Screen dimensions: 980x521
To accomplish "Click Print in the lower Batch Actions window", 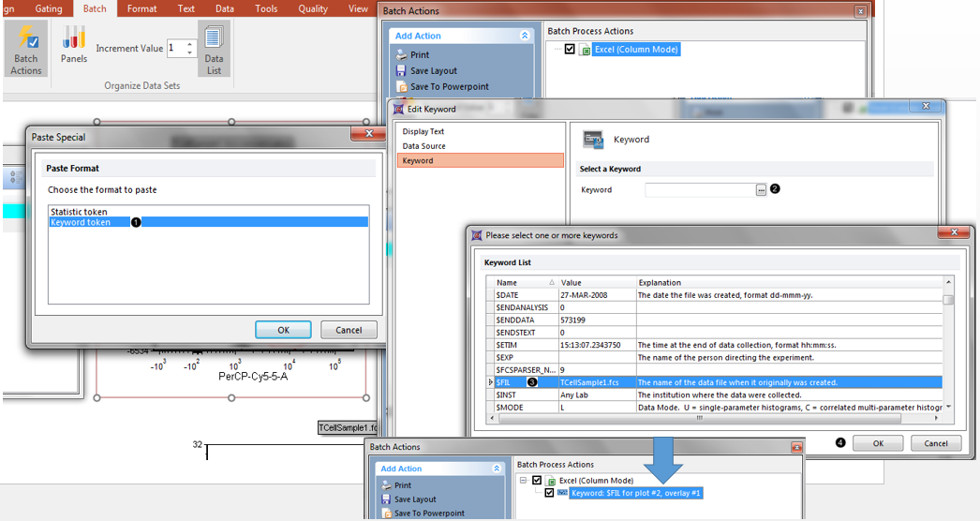I will [x=402, y=485].
